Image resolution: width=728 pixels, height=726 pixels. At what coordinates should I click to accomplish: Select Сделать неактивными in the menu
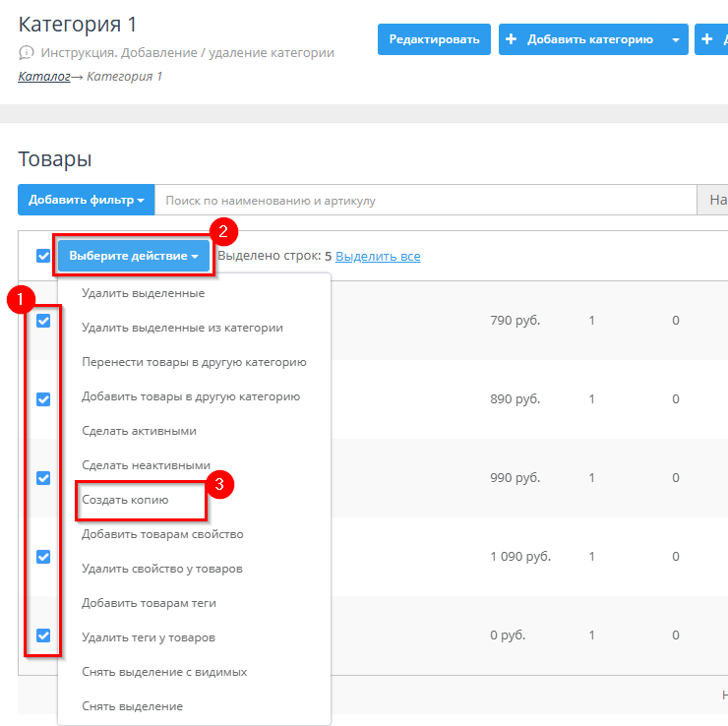[x=146, y=465]
